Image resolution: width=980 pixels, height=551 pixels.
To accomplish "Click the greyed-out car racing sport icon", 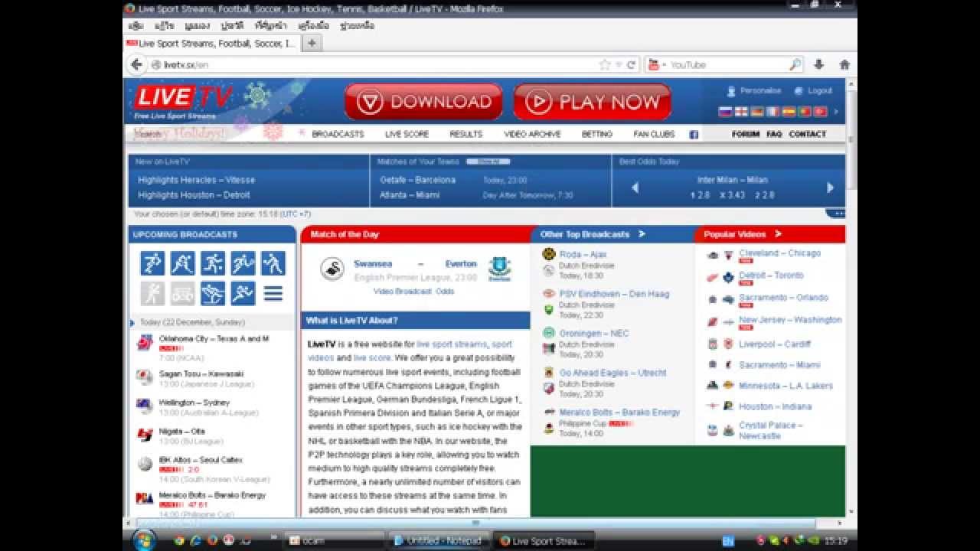I will pos(182,294).
